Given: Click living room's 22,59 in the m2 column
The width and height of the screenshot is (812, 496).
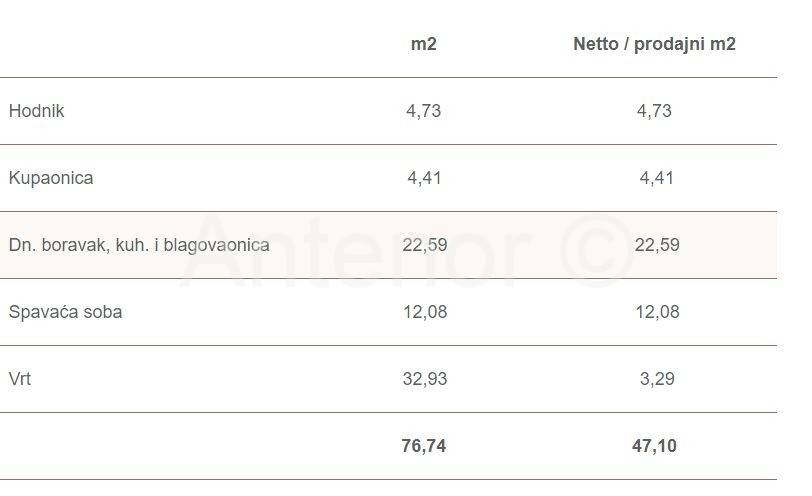Looking at the screenshot, I should (x=423, y=245).
